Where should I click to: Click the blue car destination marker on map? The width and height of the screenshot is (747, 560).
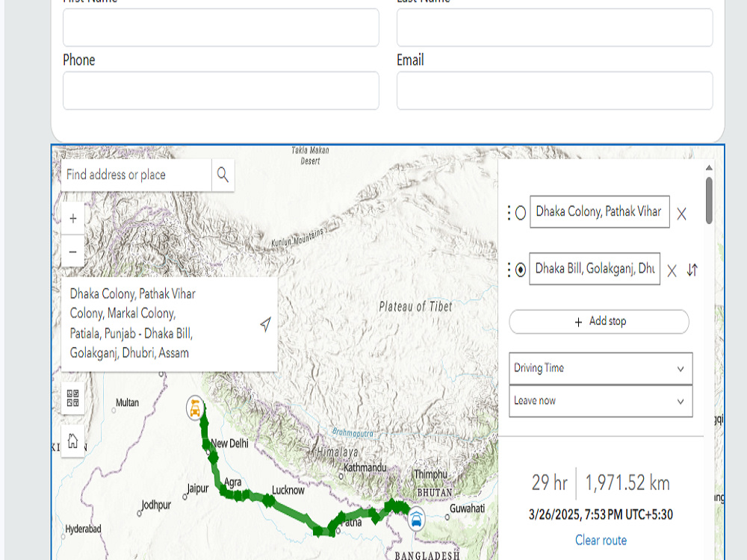pos(416,520)
